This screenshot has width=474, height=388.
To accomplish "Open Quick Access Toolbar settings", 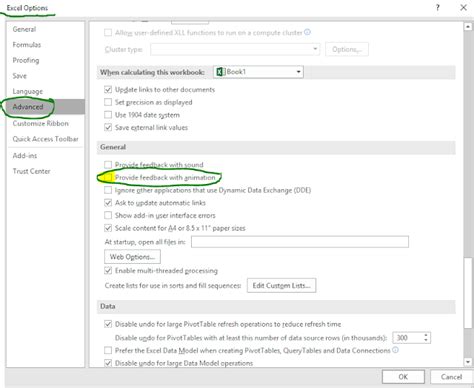I will point(45,139).
